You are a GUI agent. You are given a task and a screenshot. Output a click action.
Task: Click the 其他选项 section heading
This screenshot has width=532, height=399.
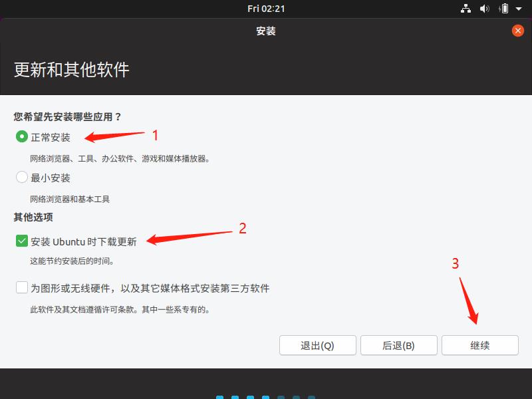[x=33, y=217]
